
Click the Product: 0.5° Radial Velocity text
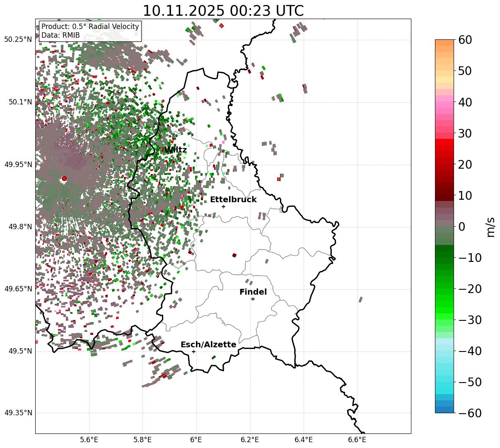90,27
